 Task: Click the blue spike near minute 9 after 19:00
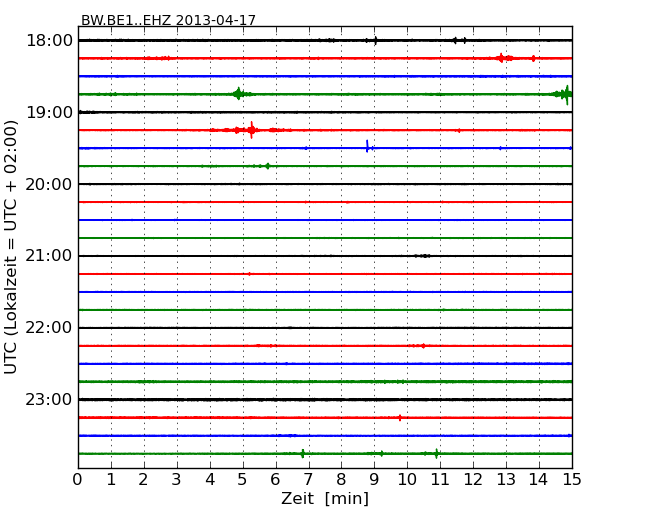pos(367,147)
